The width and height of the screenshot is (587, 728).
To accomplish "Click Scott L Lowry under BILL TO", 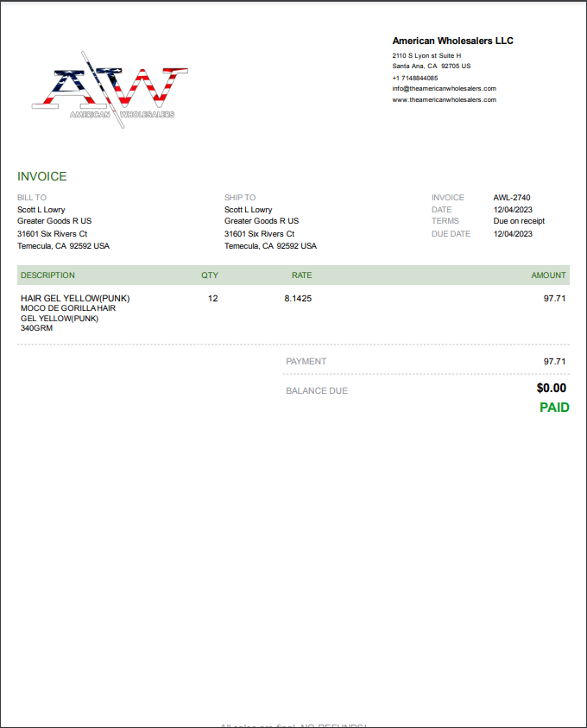I will point(41,209).
